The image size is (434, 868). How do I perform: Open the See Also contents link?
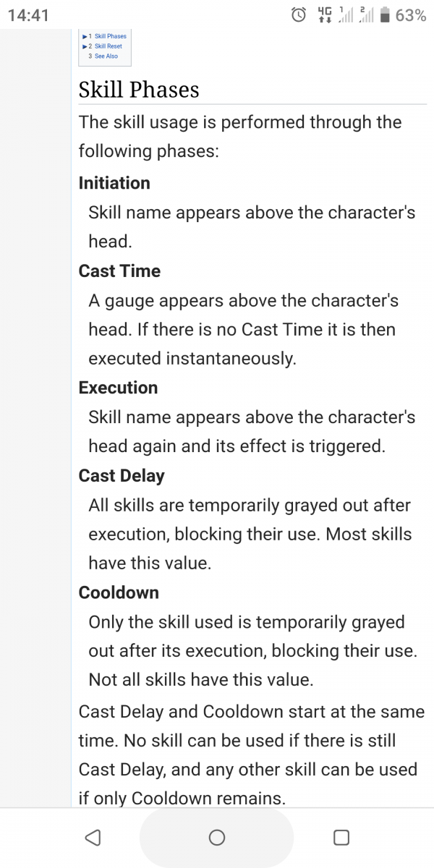click(106, 56)
